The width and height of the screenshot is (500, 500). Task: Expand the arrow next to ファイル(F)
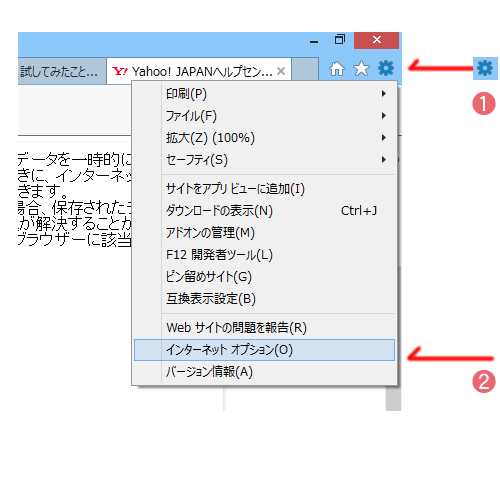tap(384, 116)
